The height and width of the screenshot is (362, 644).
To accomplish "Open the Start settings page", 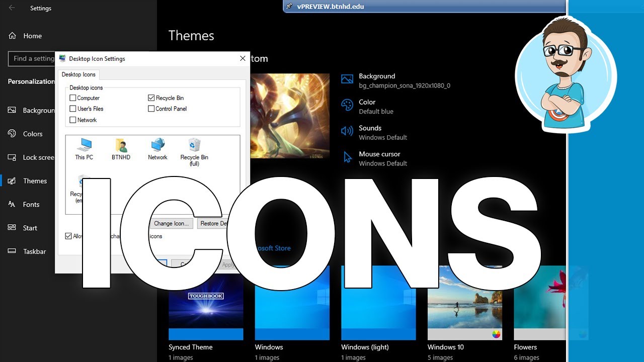I will 23,228.
